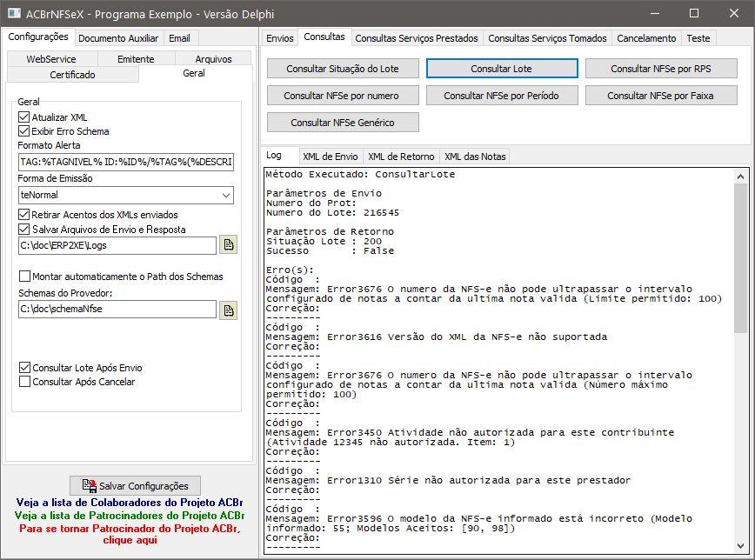Click the log vertical scrollbar thumb
This screenshot has height=560, width=755.
click(740, 257)
